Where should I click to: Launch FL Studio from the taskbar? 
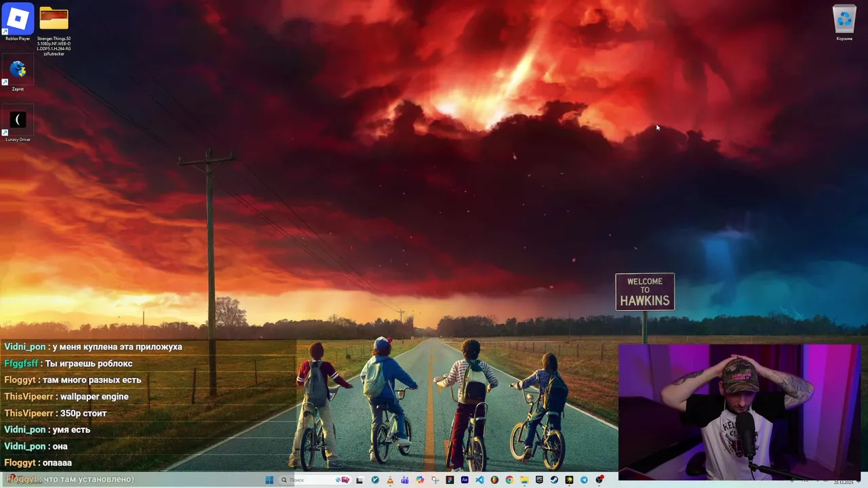(494, 480)
